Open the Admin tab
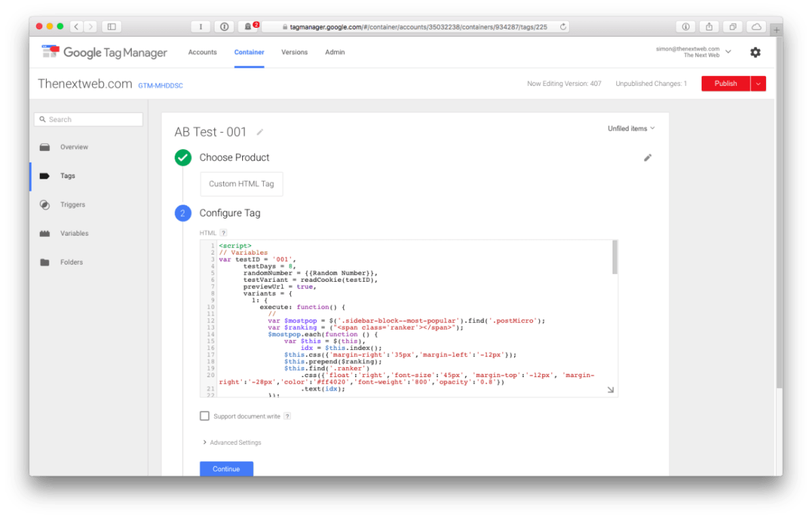Viewport: 812px width, 518px height. click(334, 51)
